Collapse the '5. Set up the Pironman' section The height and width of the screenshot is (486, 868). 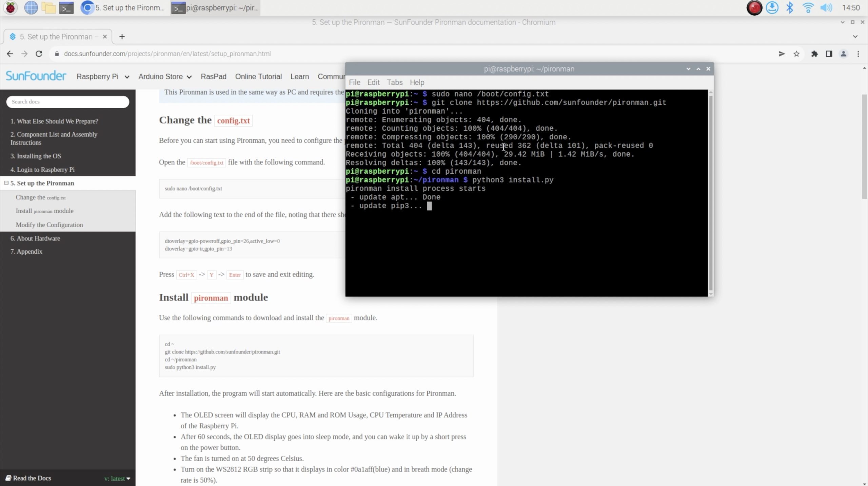(x=6, y=183)
